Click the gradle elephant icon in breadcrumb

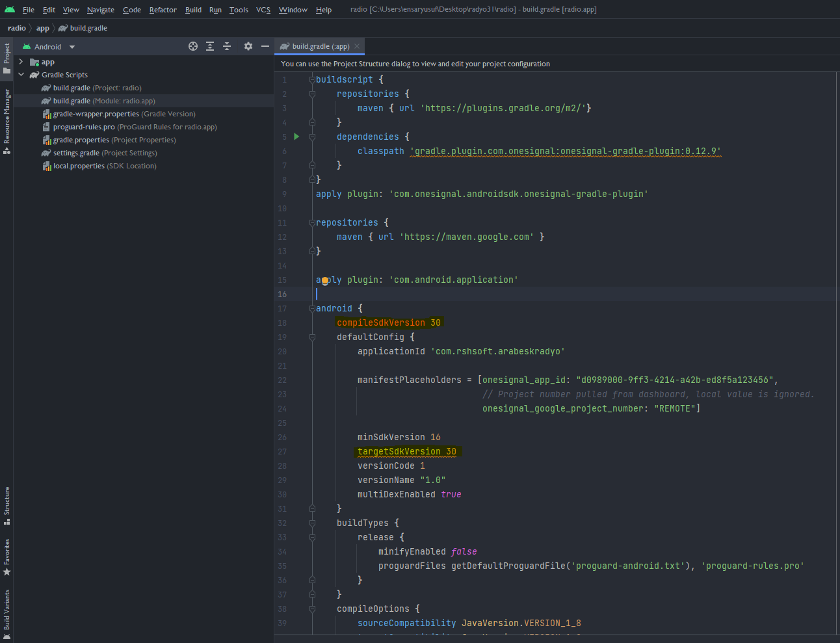[x=63, y=28]
